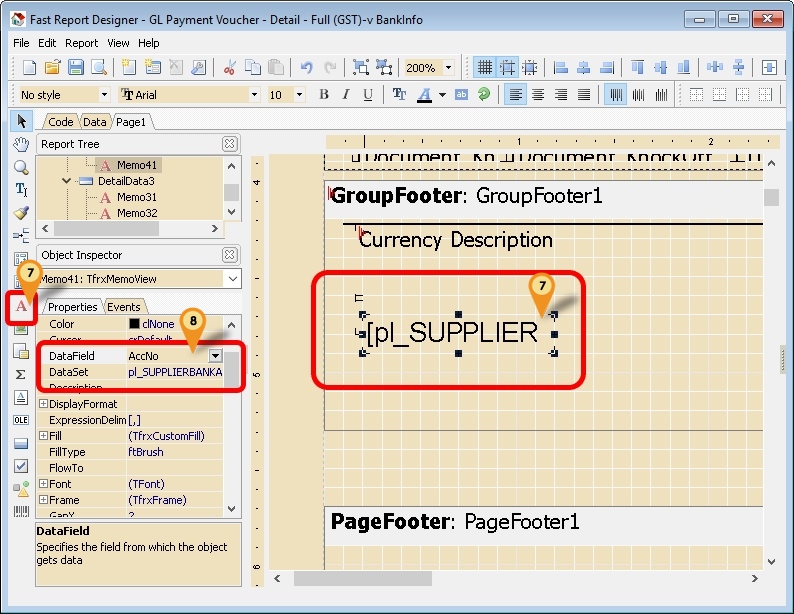Select the Barcode object tool
Viewport: 794px width, 614px height.
click(x=21, y=511)
